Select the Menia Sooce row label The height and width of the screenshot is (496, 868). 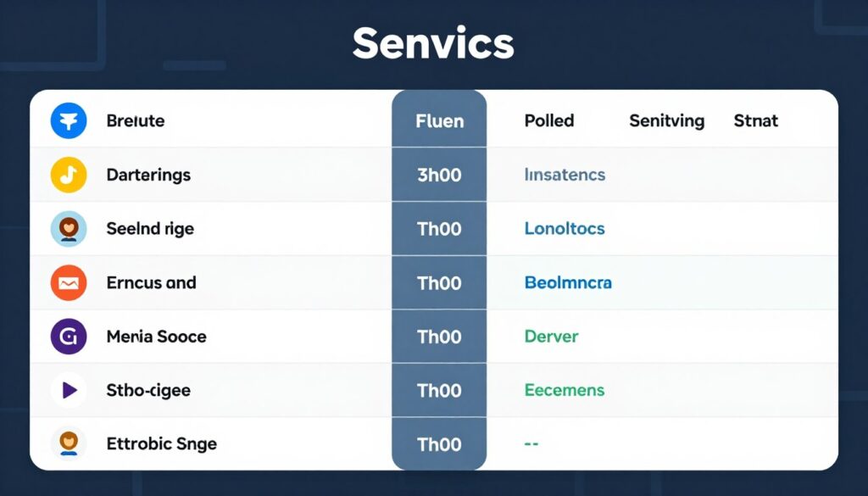[156, 337]
